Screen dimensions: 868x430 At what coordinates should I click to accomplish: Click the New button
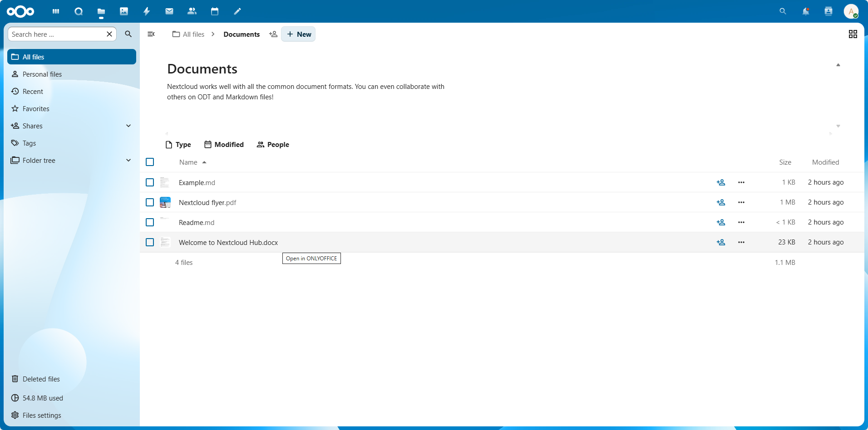pos(299,34)
